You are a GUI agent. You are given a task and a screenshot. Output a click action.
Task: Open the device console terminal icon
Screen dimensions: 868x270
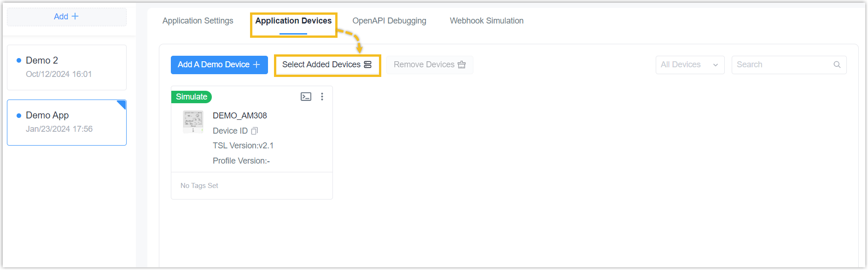point(306,97)
